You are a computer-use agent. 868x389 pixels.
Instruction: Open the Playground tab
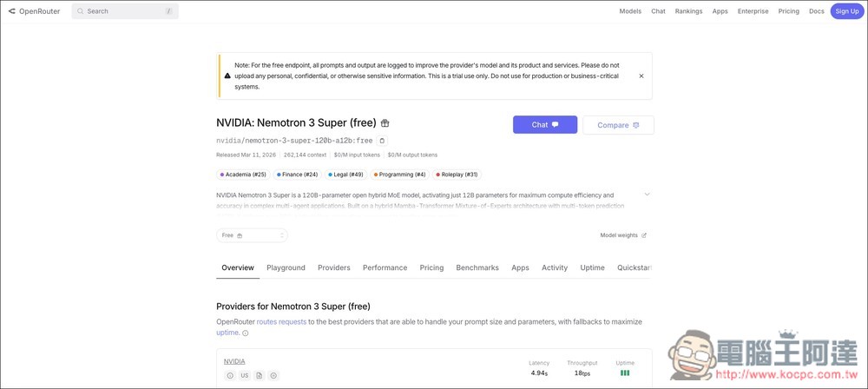tap(286, 267)
